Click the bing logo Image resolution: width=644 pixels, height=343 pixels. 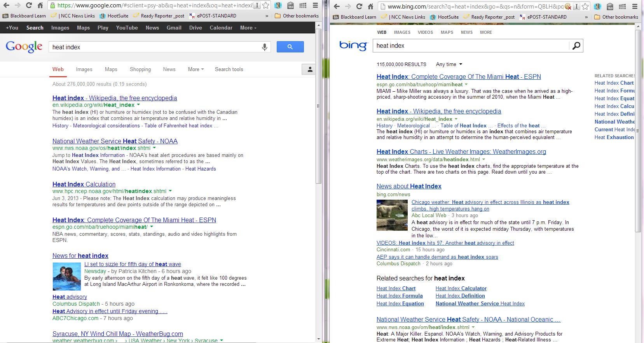[x=353, y=45]
